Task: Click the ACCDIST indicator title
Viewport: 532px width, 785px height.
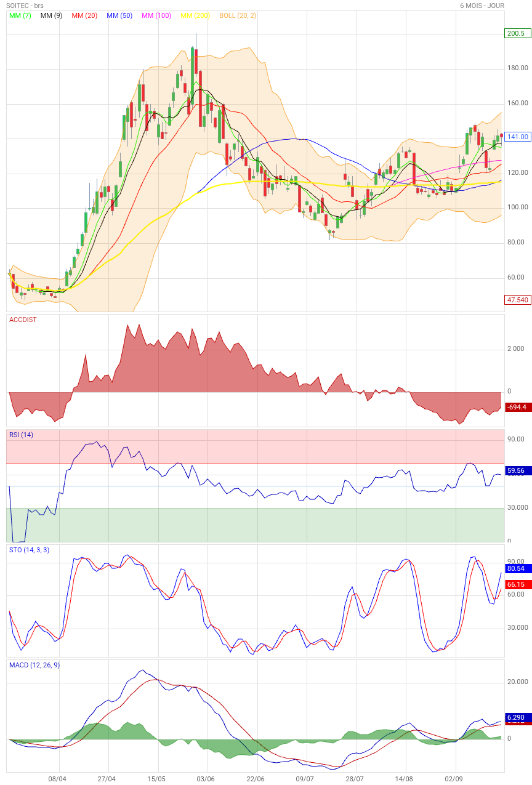Action: (23, 320)
